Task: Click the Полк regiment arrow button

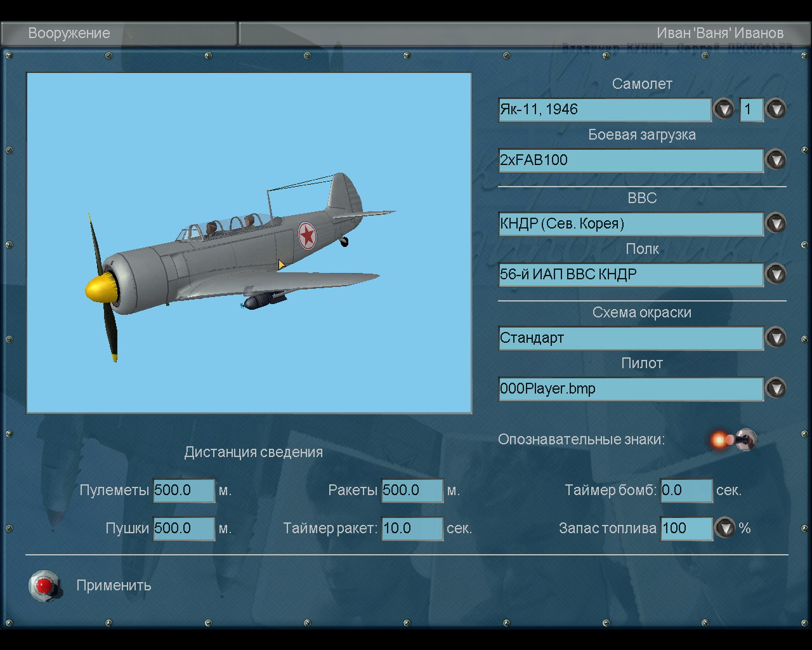Action: [776, 274]
